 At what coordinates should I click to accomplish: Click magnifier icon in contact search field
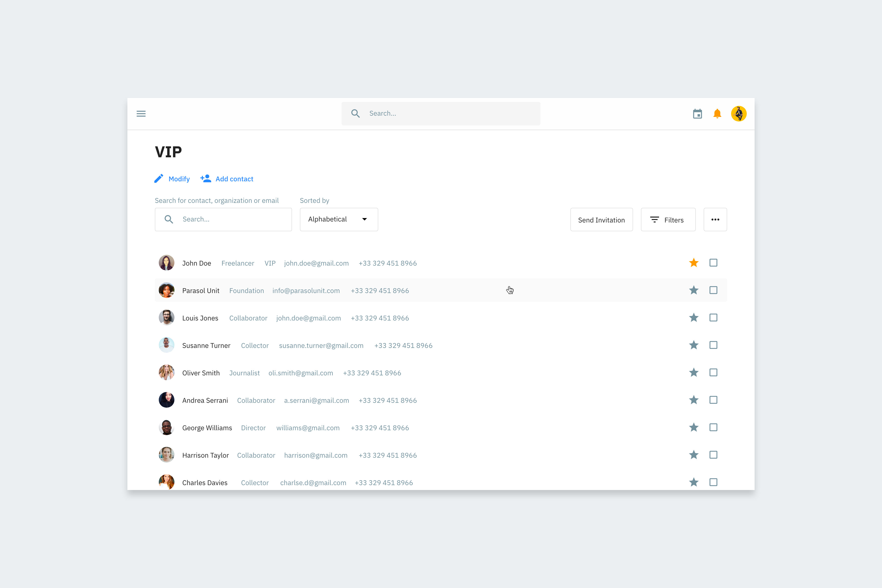[x=169, y=219]
